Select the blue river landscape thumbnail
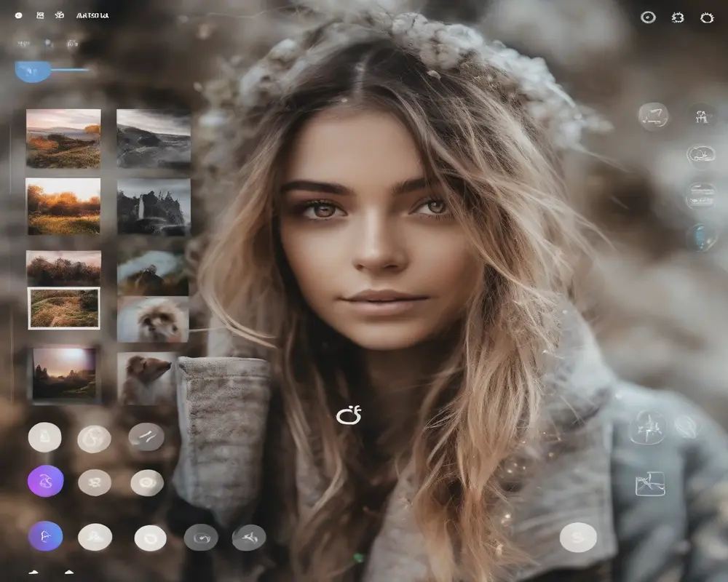Image resolution: width=728 pixels, height=582 pixels. [153, 274]
